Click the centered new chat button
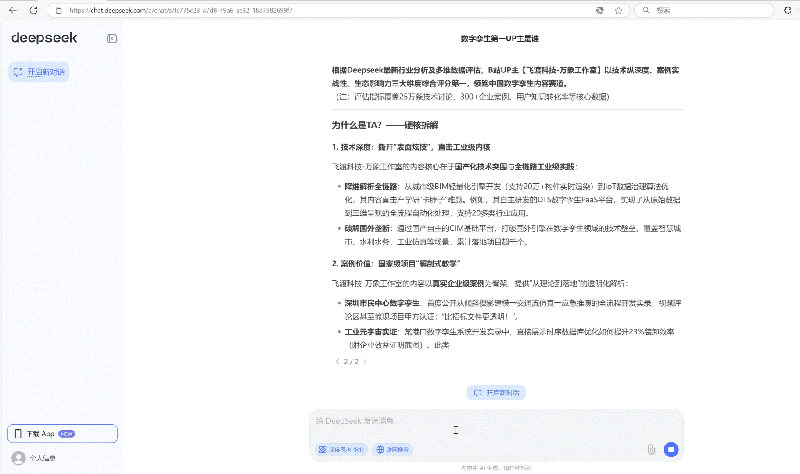Screen dimensions: 800x474 [496, 393]
